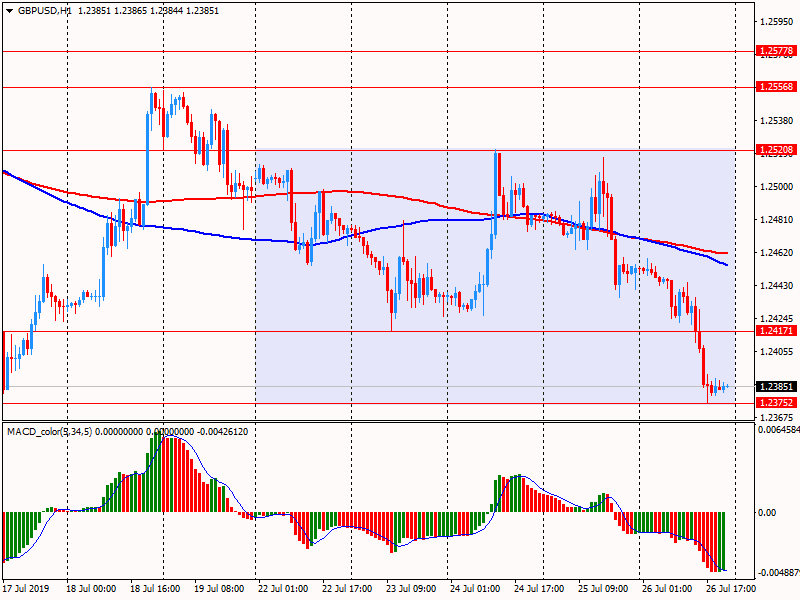Click the 1.25000 value on price axis

click(777, 187)
